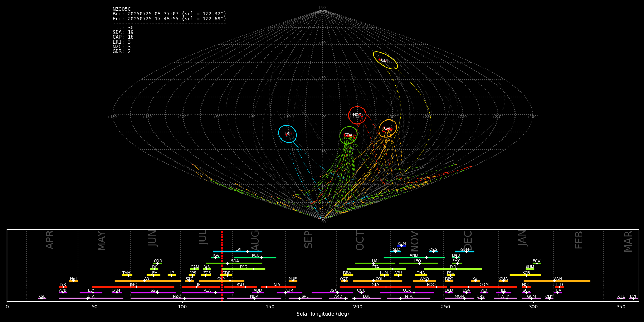This screenshot has width=644, height=322.
Task: Click the +150 longitude label on the map
Action: [x=147, y=117]
